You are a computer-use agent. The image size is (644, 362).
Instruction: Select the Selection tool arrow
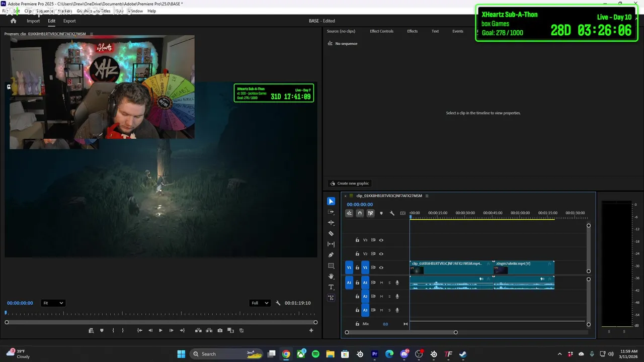point(331,201)
